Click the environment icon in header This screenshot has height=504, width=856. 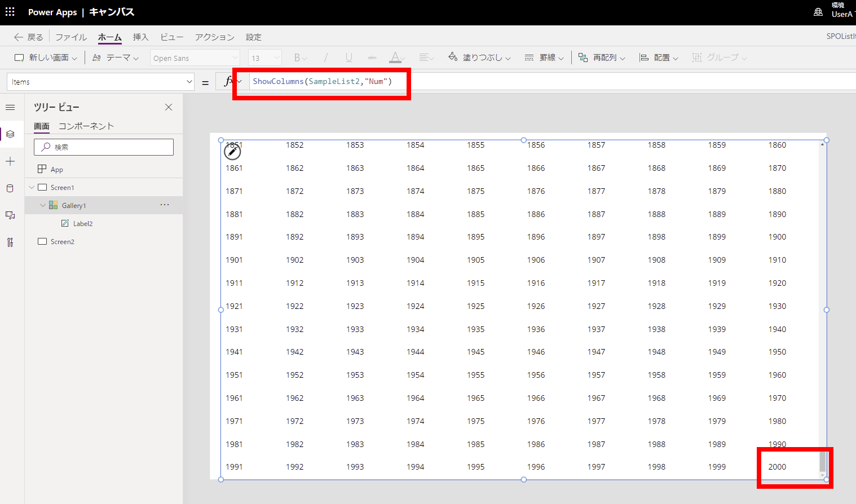(x=818, y=12)
